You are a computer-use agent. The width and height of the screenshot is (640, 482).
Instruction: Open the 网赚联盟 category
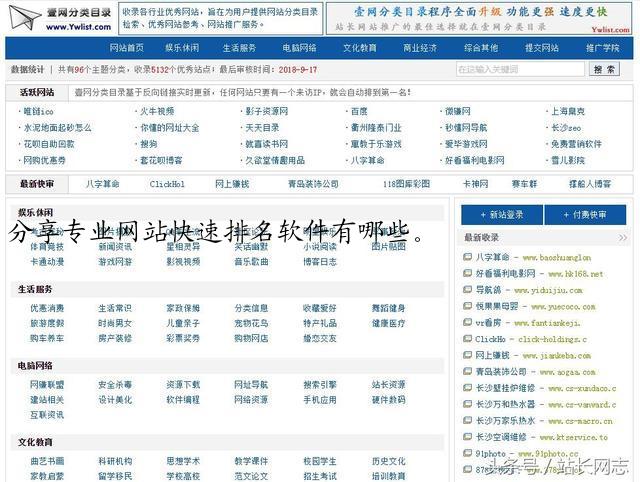click(x=47, y=384)
